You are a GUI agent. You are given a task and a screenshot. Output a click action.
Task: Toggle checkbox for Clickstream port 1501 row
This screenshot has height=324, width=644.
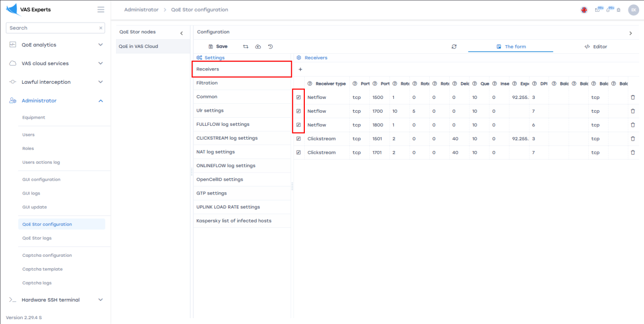298,139
